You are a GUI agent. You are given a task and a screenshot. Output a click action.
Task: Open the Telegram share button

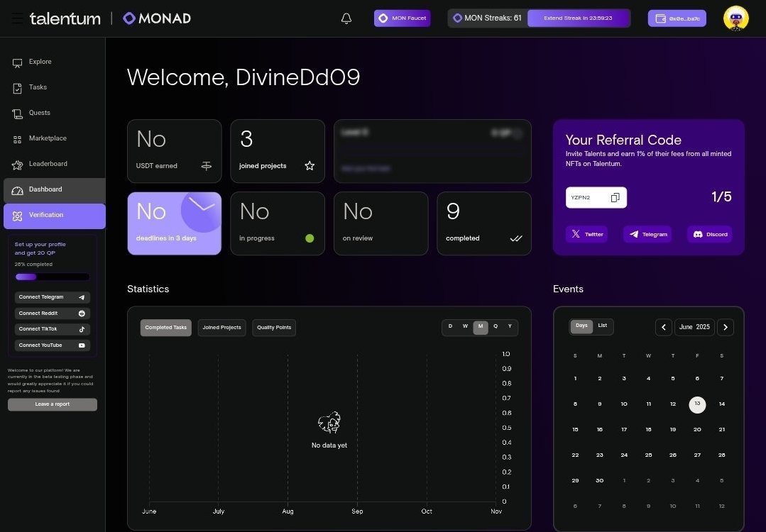point(647,234)
